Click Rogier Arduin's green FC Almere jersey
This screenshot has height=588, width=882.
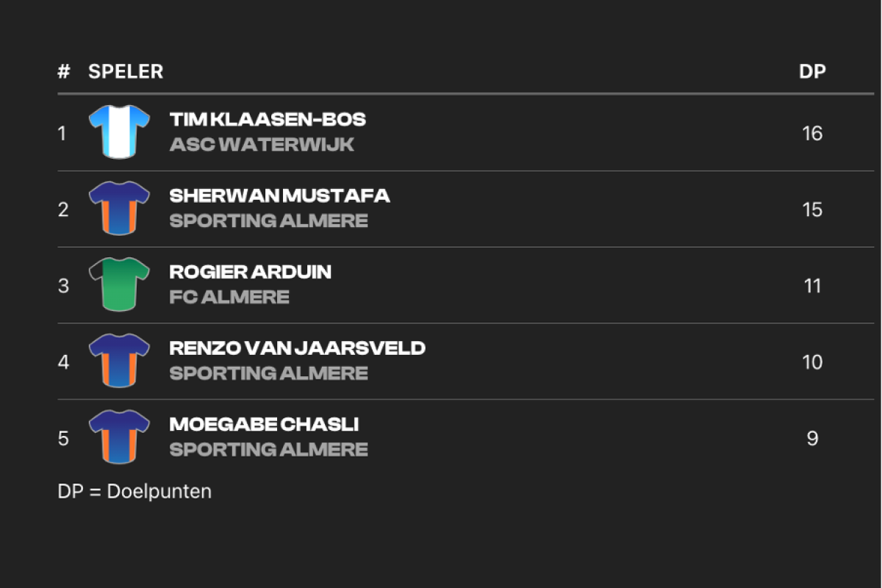119,285
